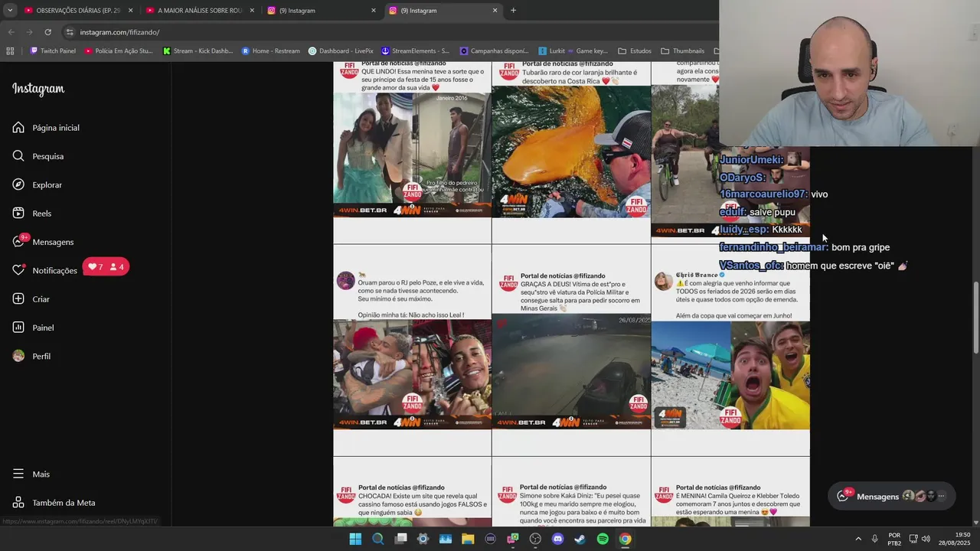
Task: Open Lurkit Game key... bookmark
Action: [x=573, y=51]
